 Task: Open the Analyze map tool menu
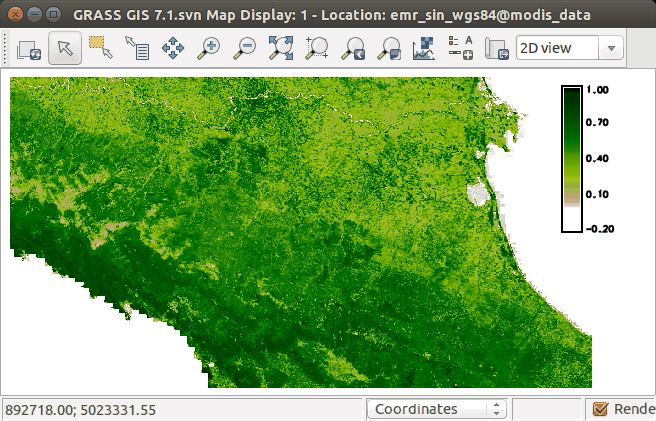[425, 47]
